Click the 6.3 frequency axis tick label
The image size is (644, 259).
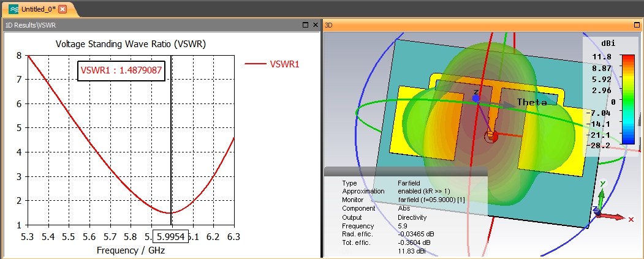[235, 236]
